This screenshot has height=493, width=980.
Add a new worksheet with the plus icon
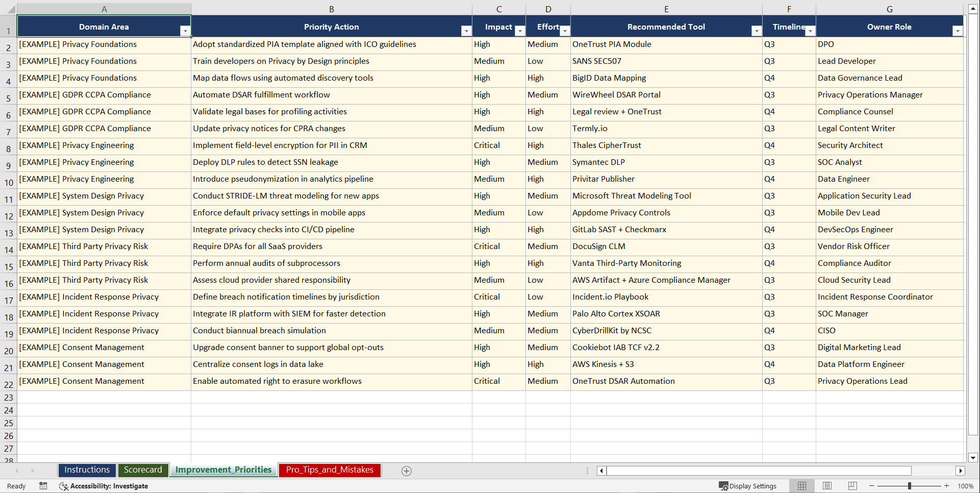[406, 471]
